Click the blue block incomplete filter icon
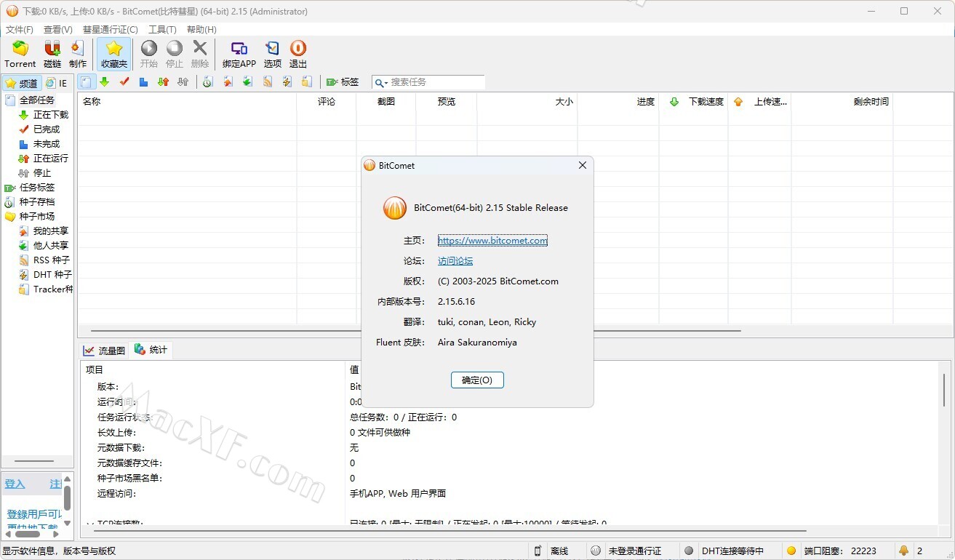Screen dimensions: 955x560 (x=144, y=82)
